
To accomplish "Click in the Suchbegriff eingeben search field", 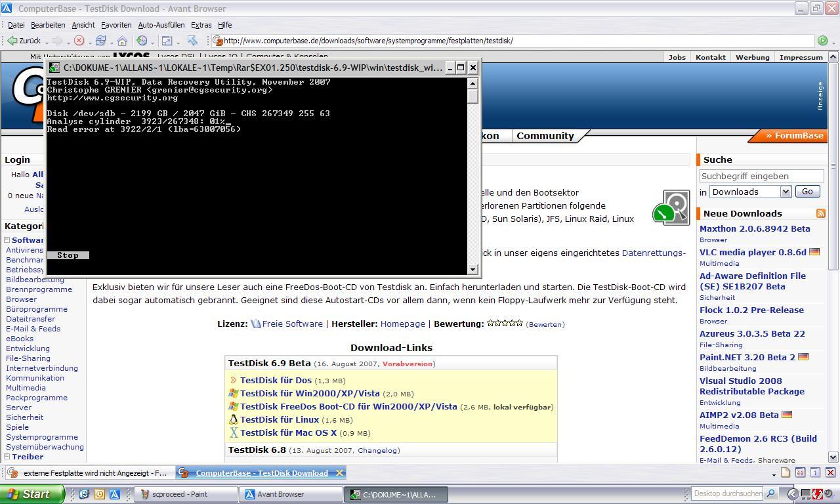I will click(761, 176).
